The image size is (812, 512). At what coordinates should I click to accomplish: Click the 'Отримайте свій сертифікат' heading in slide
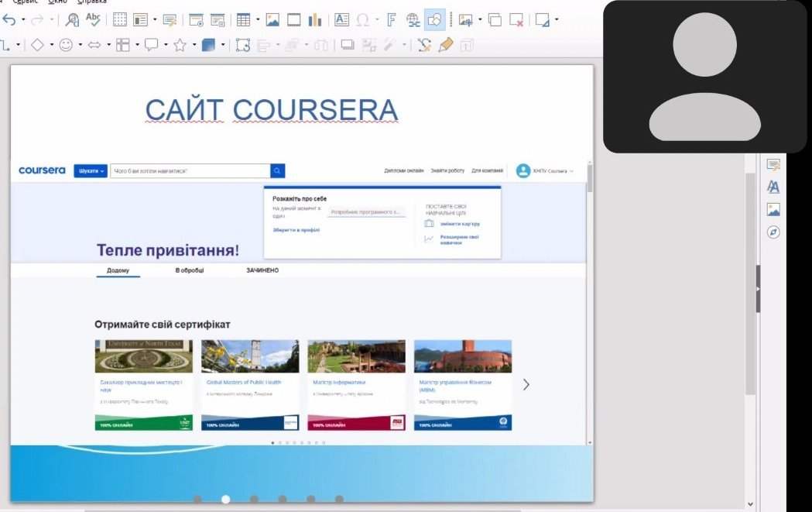pos(162,325)
